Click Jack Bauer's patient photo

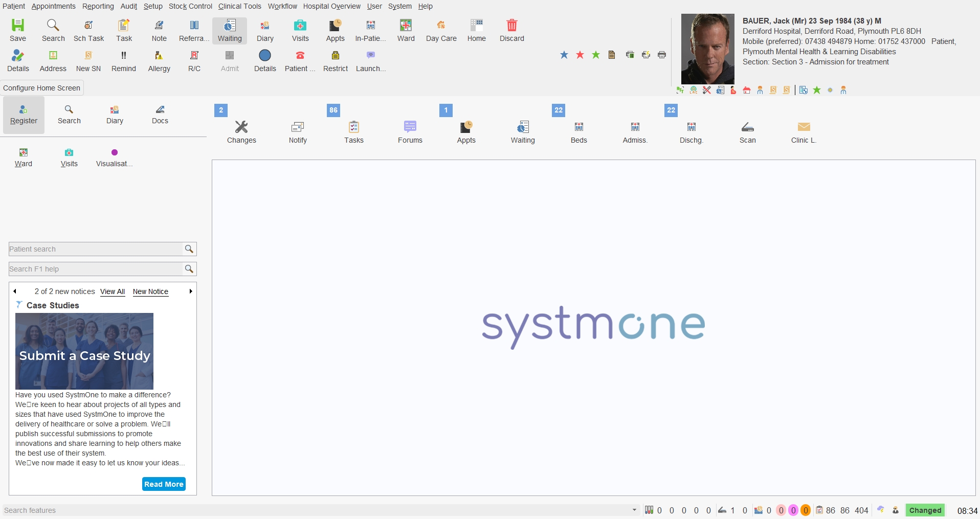tap(708, 49)
